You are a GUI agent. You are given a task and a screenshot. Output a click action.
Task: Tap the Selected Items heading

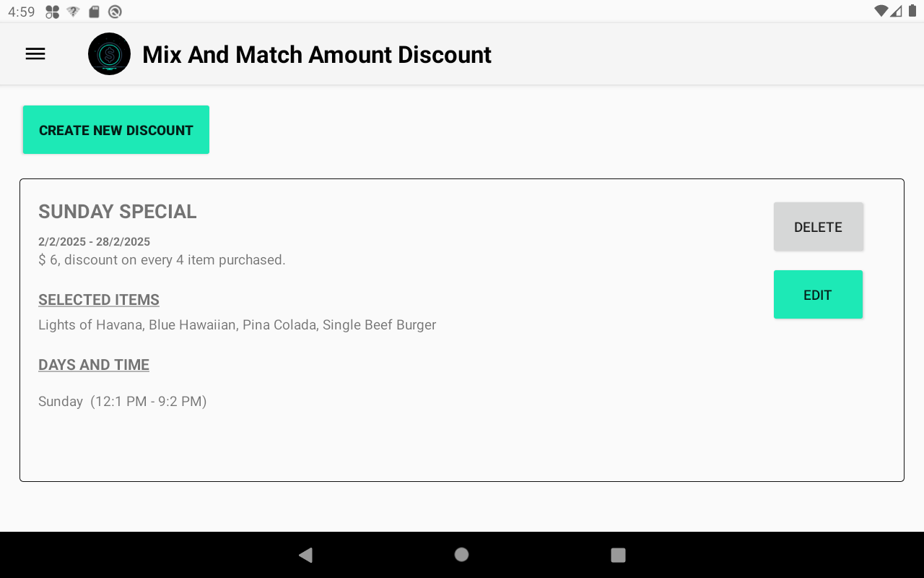[x=99, y=300]
